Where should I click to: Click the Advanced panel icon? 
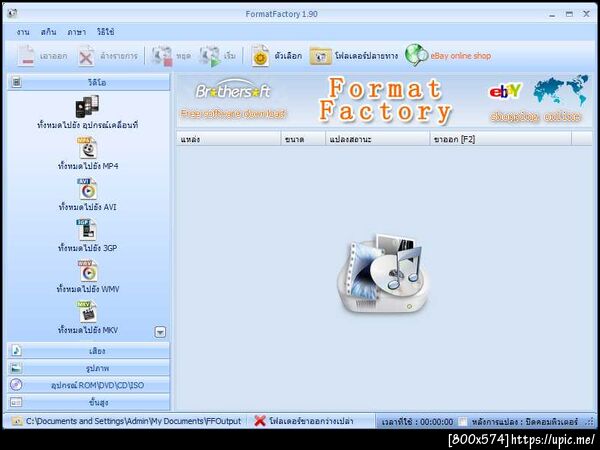[x=16, y=402]
